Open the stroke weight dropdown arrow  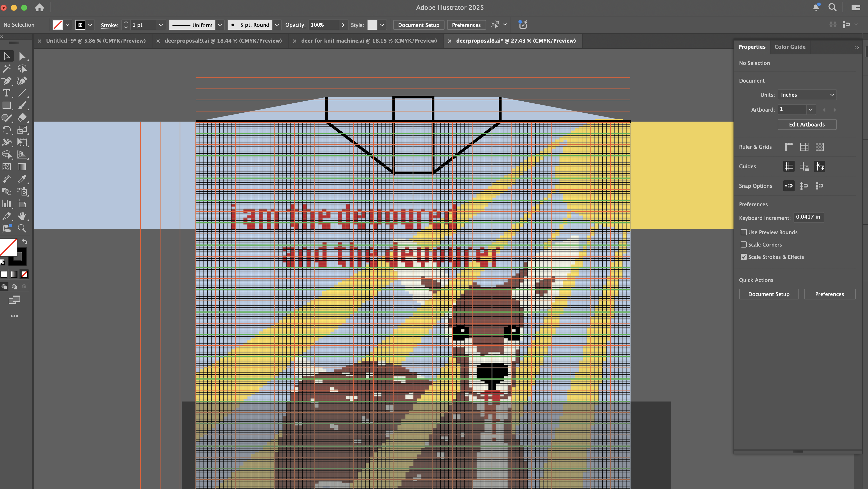pos(161,25)
